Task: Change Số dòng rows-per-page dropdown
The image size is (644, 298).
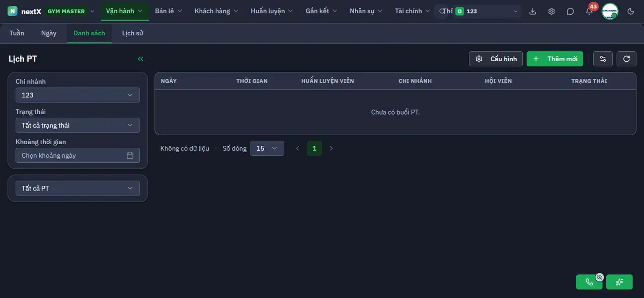Action: pyautogui.click(x=267, y=148)
